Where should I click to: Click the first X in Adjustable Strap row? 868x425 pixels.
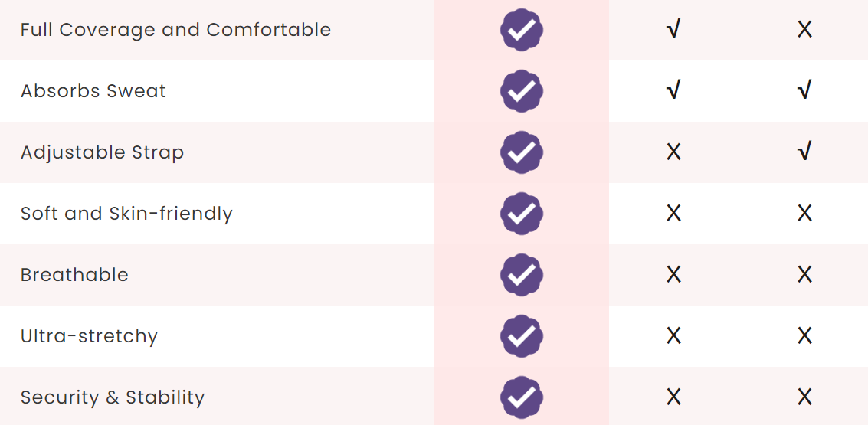coord(673,152)
